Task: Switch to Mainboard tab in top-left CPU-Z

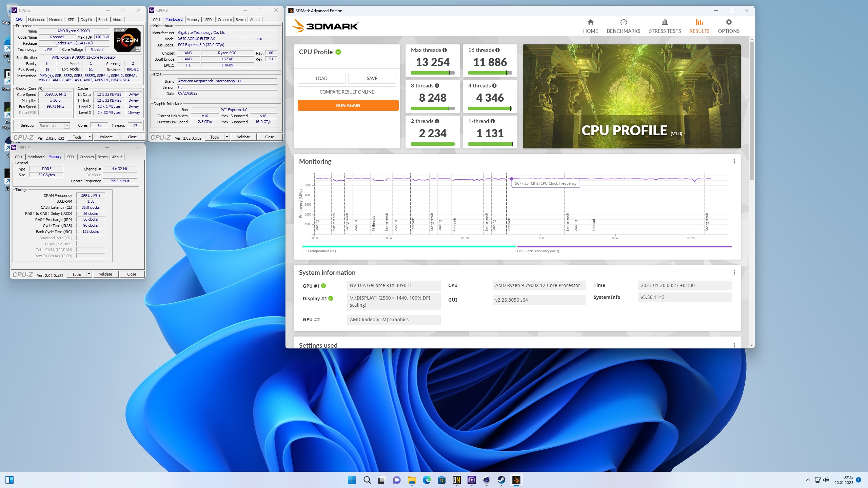Action: pyautogui.click(x=37, y=20)
